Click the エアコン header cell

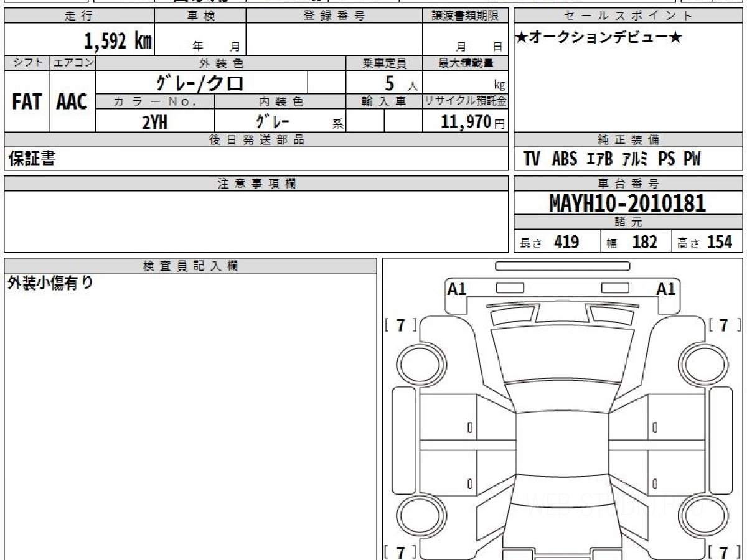73,63
